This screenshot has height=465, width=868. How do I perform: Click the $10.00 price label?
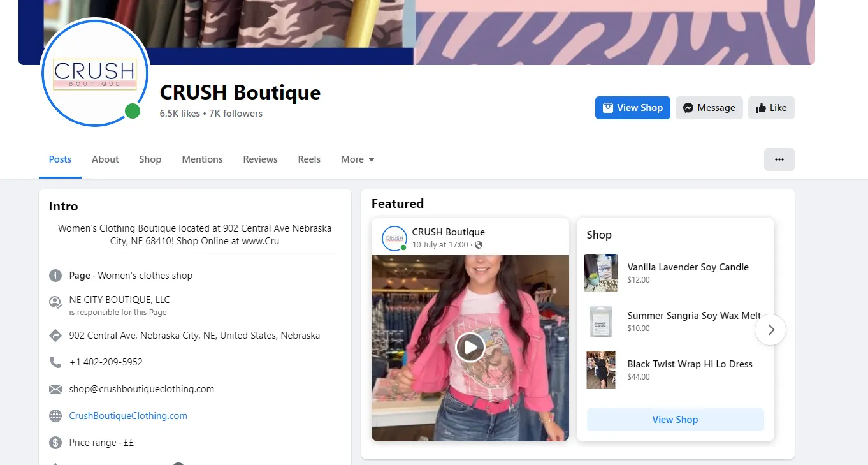pos(639,328)
